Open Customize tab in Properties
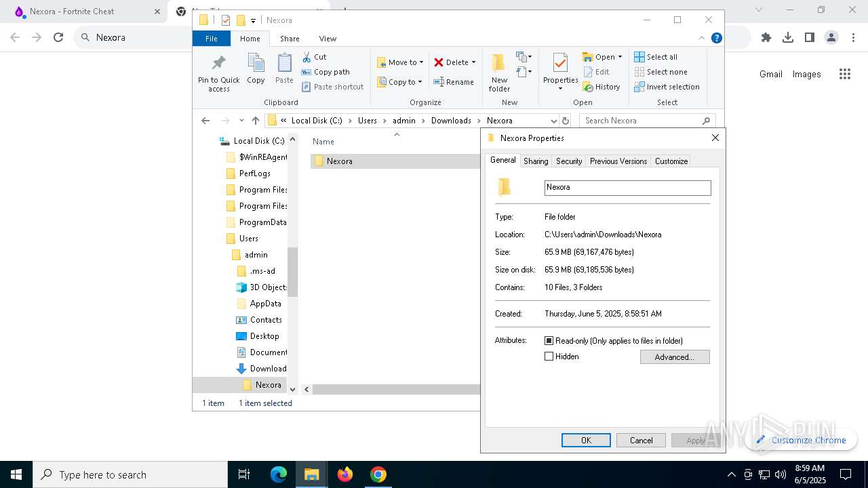The width and height of the screenshot is (868, 488). coord(671,161)
